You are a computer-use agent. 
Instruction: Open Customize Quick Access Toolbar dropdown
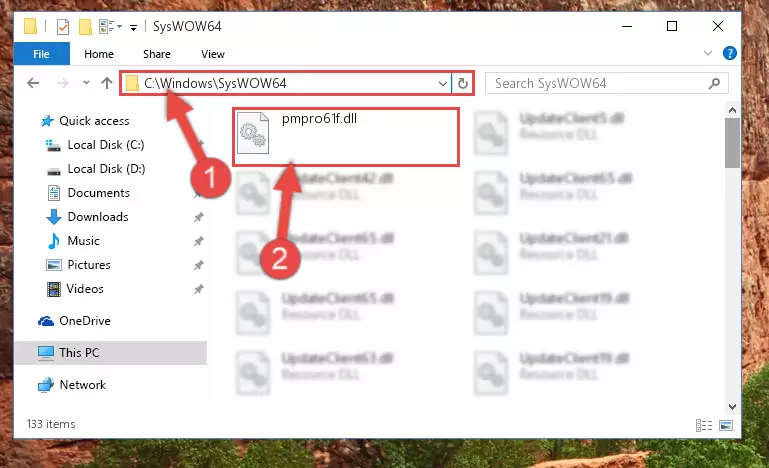click(133, 27)
